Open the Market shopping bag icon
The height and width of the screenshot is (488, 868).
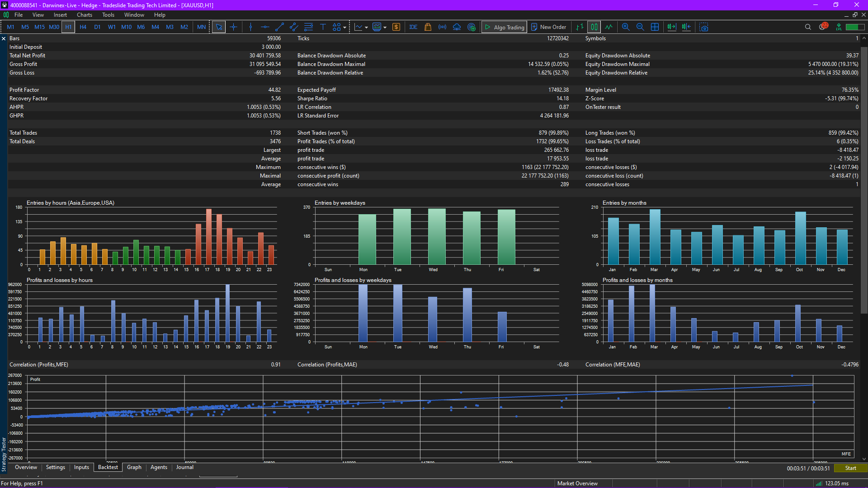(x=428, y=27)
